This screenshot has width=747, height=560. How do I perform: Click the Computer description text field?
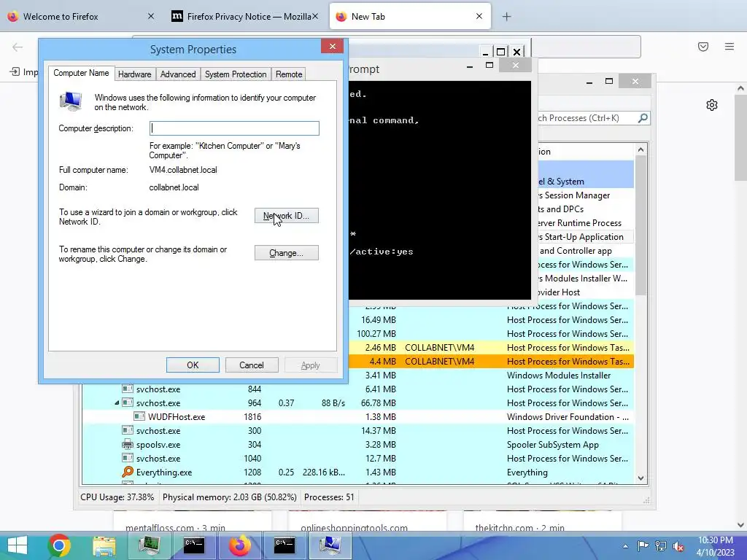pyautogui.click(x=234, y=128)
